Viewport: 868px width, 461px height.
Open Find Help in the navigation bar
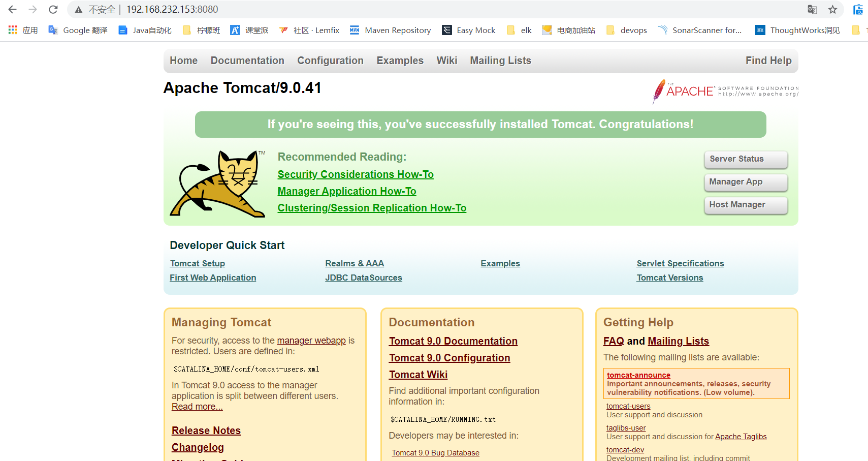click(x=768, y=60)
